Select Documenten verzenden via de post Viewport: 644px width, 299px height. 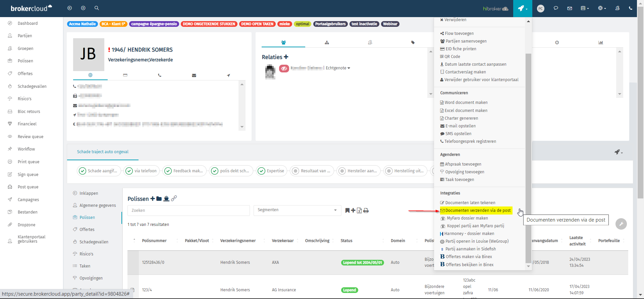(x=476, y=211)
